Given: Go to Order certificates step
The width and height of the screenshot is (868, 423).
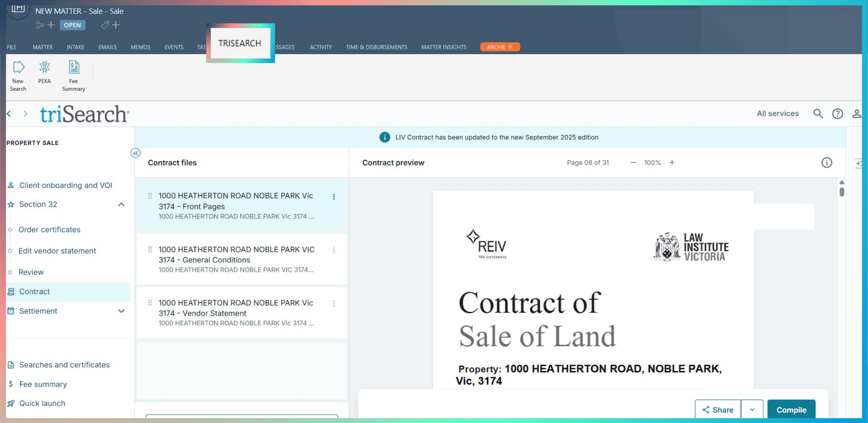Looking at the screenshot, I should point(49,229).
